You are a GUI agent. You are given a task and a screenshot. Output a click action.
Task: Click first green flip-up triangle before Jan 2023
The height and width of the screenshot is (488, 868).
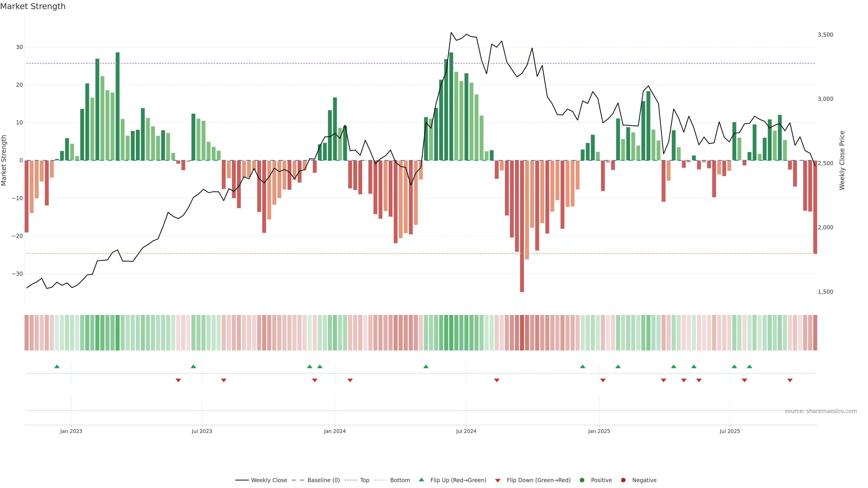point(57,366)
